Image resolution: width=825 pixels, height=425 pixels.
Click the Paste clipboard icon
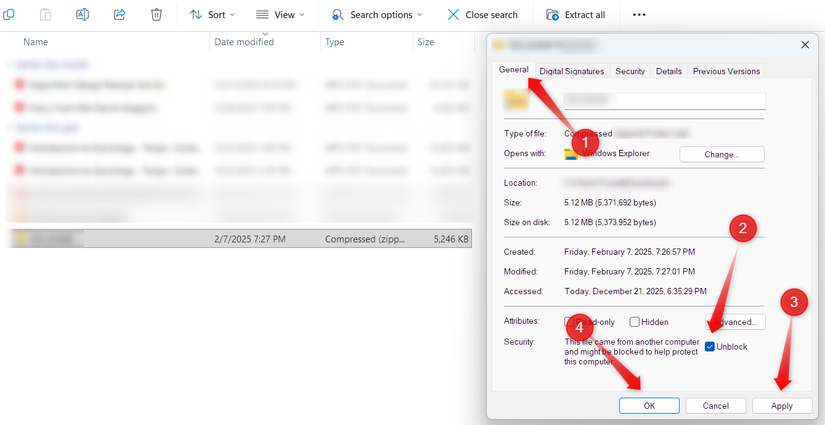click(x=46, y=15)
